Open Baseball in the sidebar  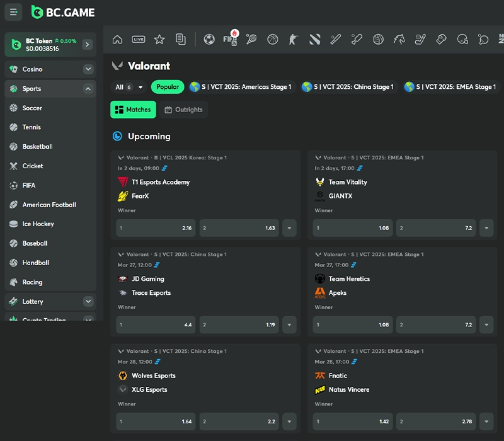[50, 243]
